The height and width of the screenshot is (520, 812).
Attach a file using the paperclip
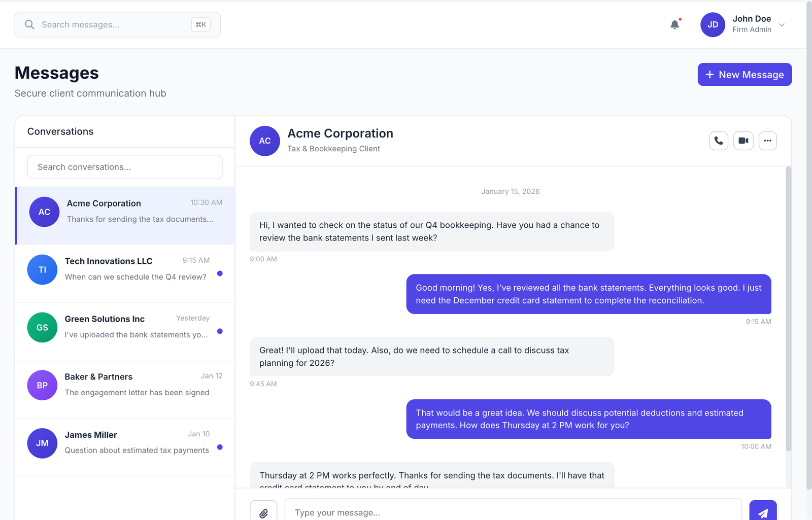[x=264, y=513]
